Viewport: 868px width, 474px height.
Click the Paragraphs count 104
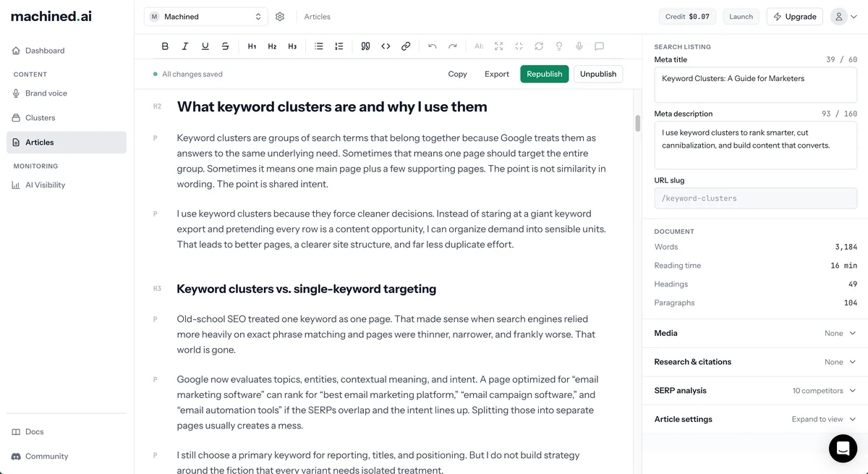851,303
